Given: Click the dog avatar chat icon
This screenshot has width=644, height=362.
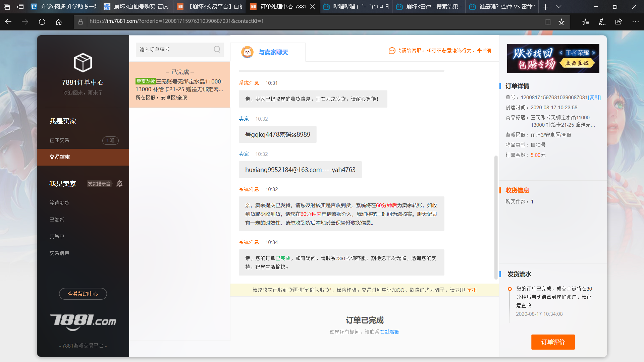Looking at the screenshot, I should 247,52.
